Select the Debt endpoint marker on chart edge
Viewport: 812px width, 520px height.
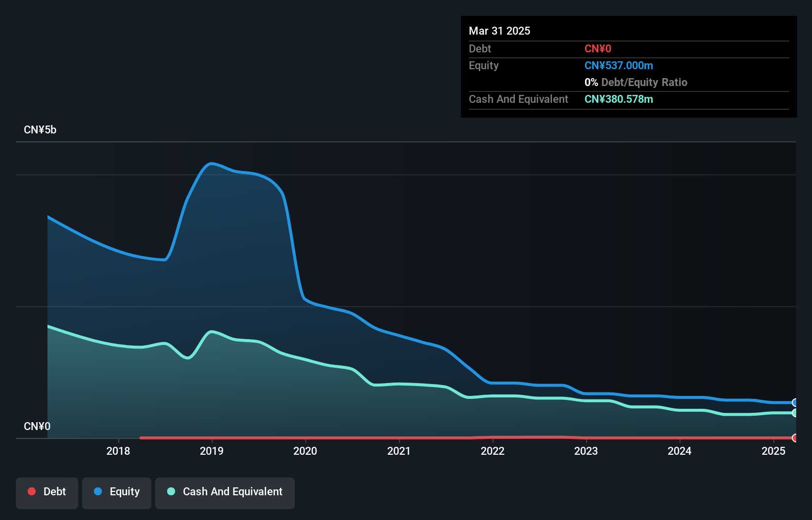point(795,438)
